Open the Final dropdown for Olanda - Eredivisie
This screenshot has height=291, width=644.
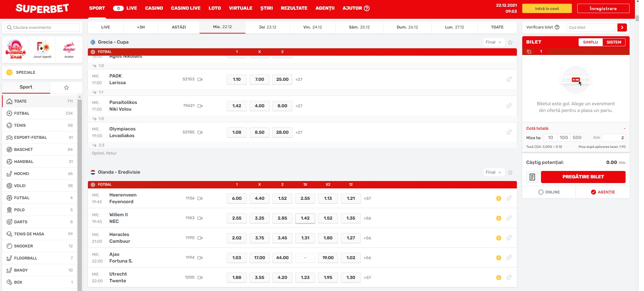[x=494, y=172]
